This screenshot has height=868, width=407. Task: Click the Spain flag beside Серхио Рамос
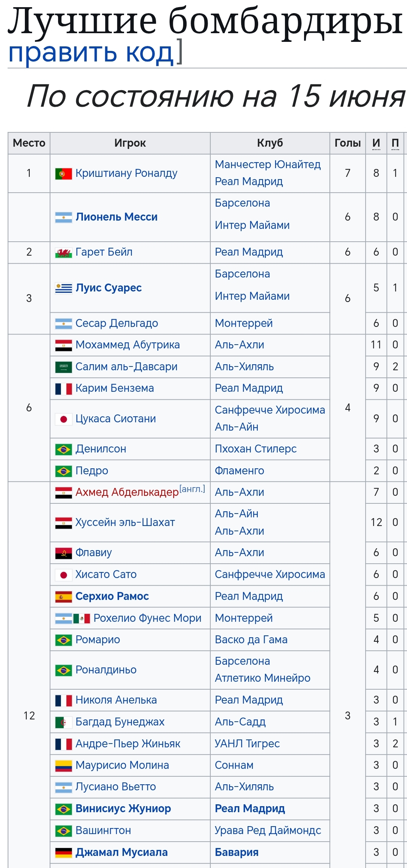[63, 597]
